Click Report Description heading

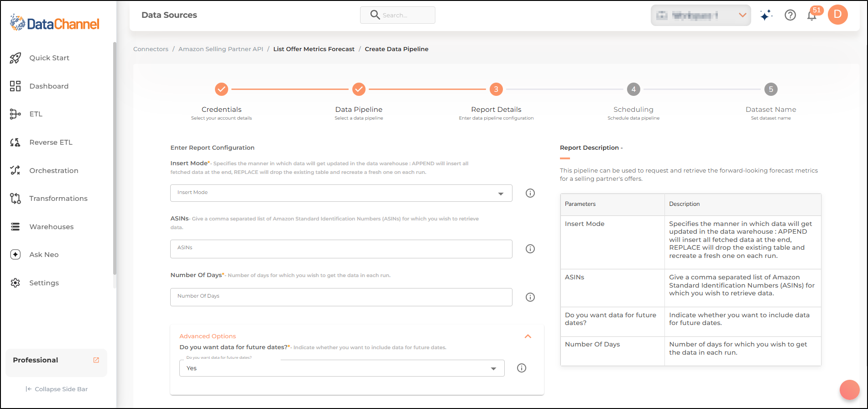(x=591, y=148)
